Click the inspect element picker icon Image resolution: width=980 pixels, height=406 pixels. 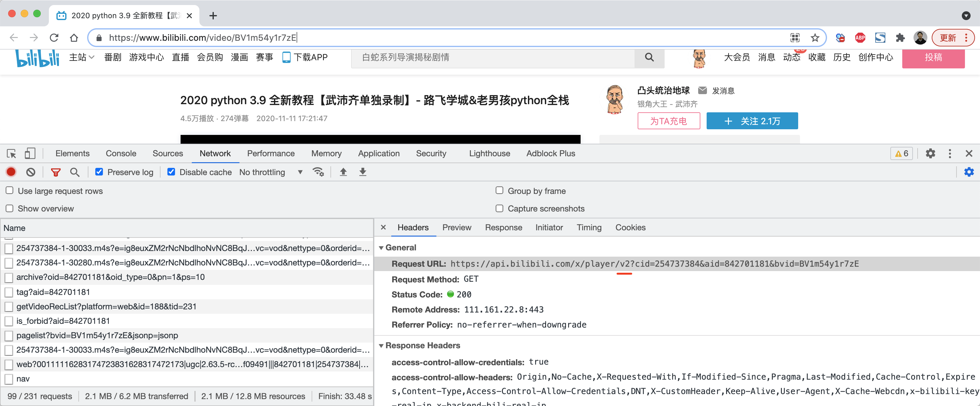pyautogui.click(x=11, y=153)
